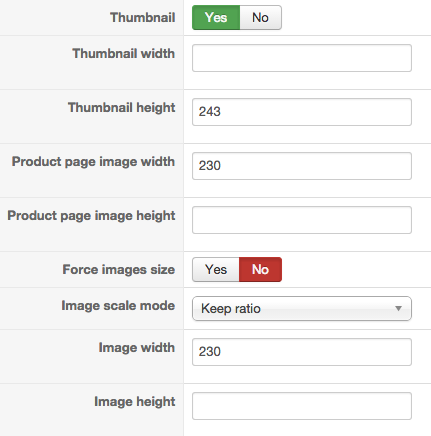The image size is (431, 436).
Task: Focus the empty Image height field
Action: [x=302, y=406]
